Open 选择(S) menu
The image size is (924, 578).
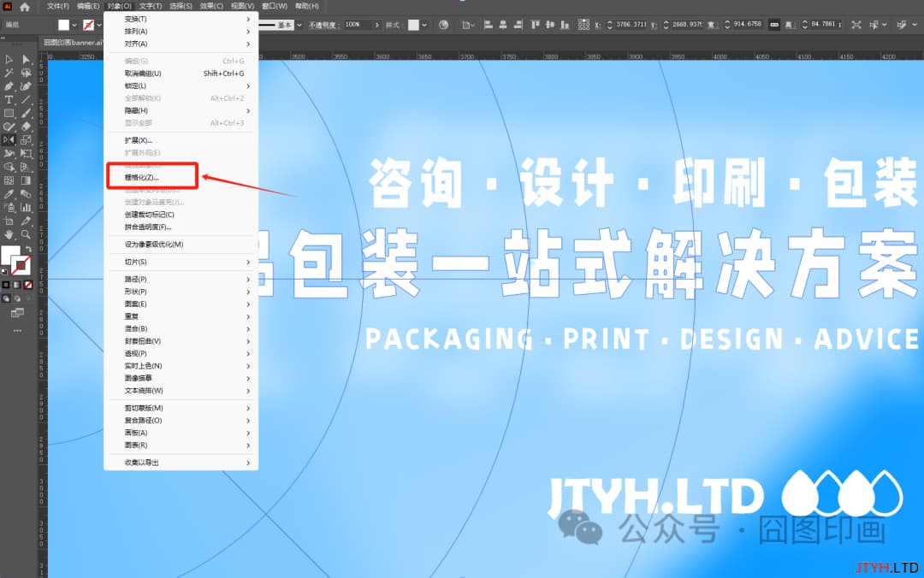tap(181, 6)
